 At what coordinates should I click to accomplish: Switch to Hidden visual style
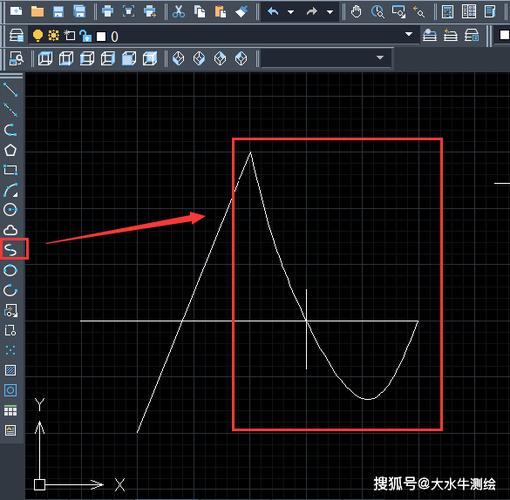coord(87,59)
